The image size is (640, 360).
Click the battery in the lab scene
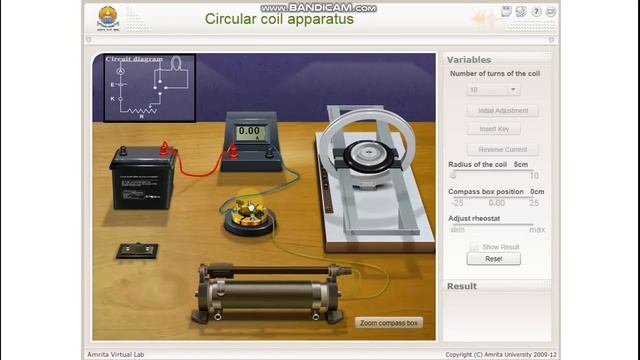pyautogui.click(x=143, y=178)
